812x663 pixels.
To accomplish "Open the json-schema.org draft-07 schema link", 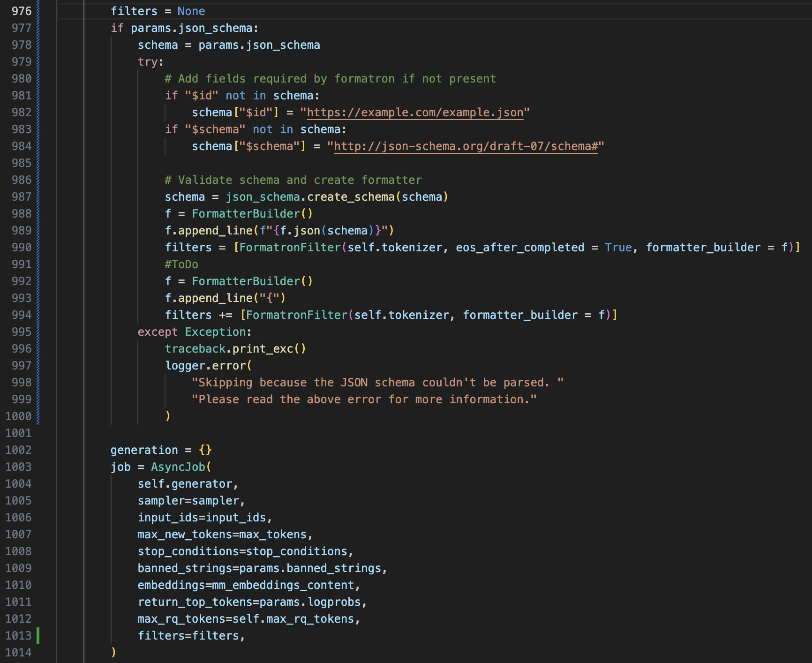I will (x=466, y=146).
